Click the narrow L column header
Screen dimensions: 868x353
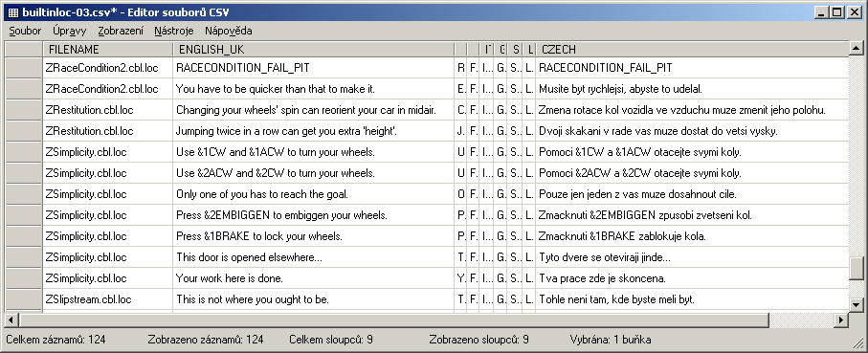tap(528, 49)
